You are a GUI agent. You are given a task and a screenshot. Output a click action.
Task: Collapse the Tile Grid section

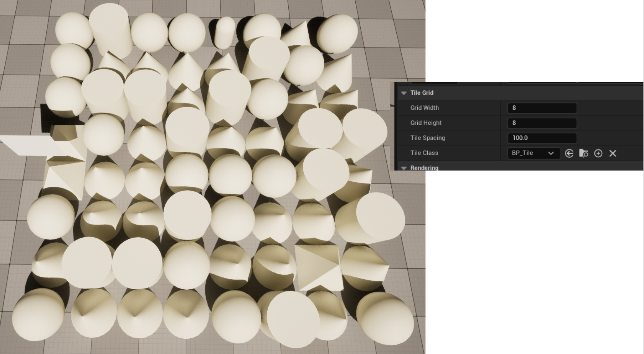coord(404,93)
